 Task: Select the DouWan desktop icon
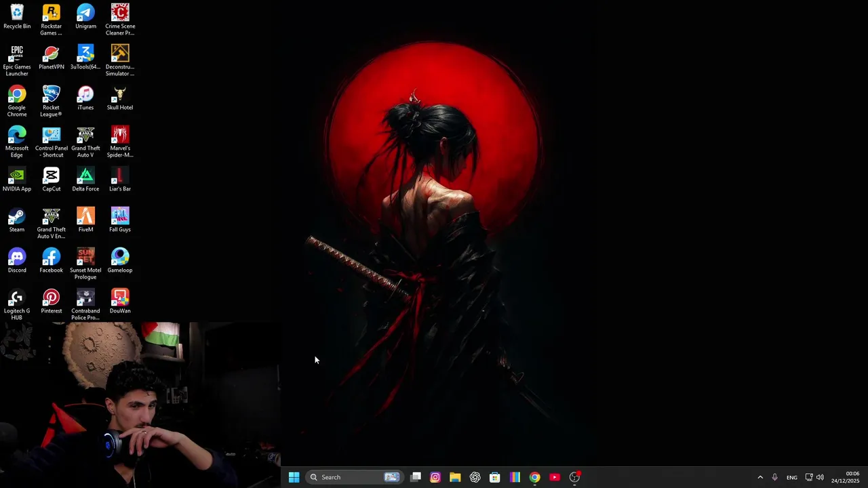(x=120, y=302)
